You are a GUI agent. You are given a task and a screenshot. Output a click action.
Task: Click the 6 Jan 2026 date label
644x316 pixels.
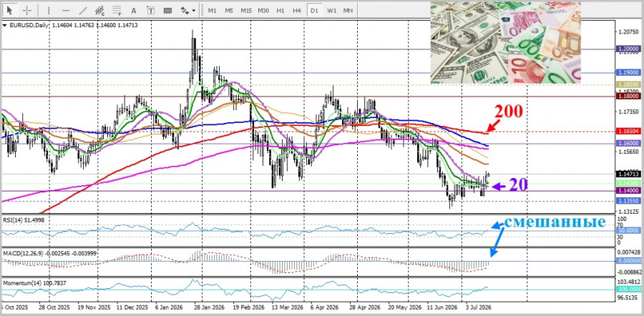tap(170, 307)
